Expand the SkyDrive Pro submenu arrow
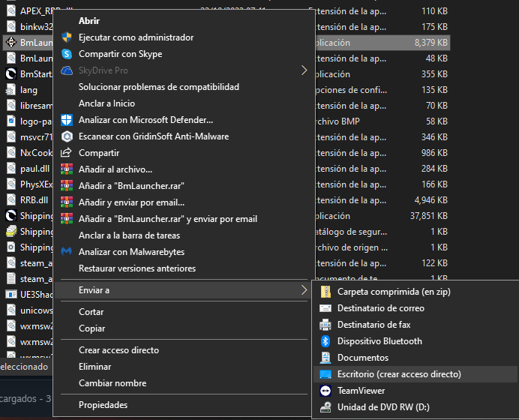 coord(304,70)
